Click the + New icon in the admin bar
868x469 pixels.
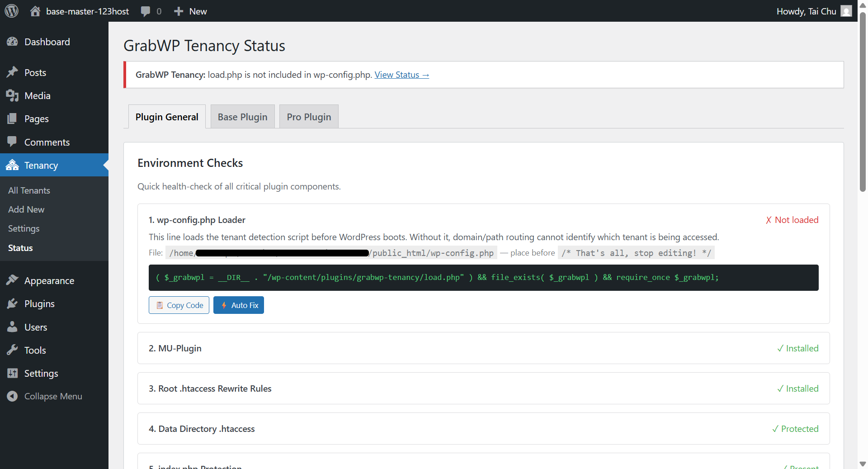[x=179, y=11]
